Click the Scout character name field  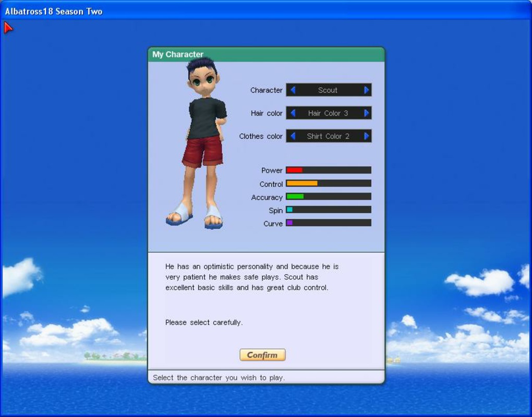pos(329,90)
